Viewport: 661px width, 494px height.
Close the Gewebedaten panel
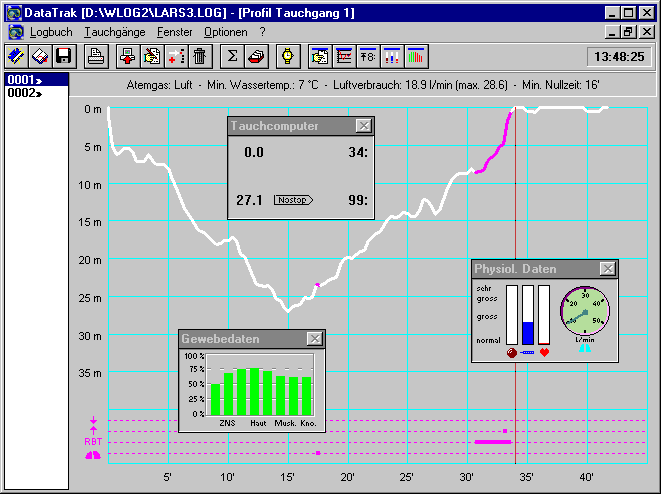[x=314, y=339]
